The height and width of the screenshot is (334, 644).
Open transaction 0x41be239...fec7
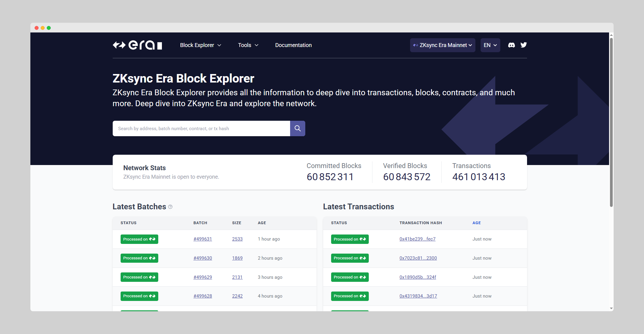pos(417,239)
